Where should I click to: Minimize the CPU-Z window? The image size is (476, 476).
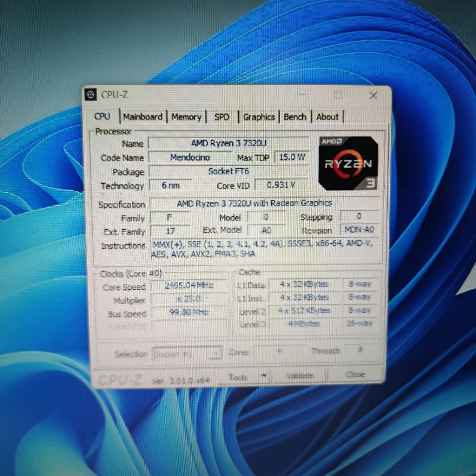tap(302, 95)
